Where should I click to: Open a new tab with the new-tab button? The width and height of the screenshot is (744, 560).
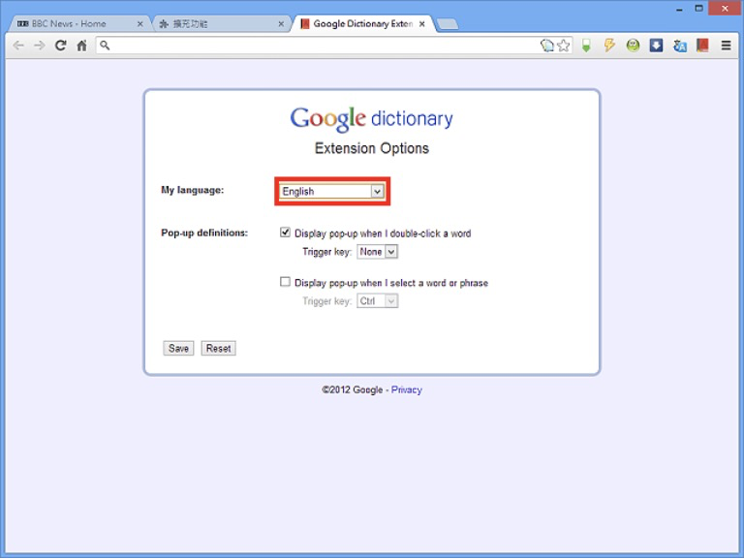pyautogui.click(x=447, y=23)
